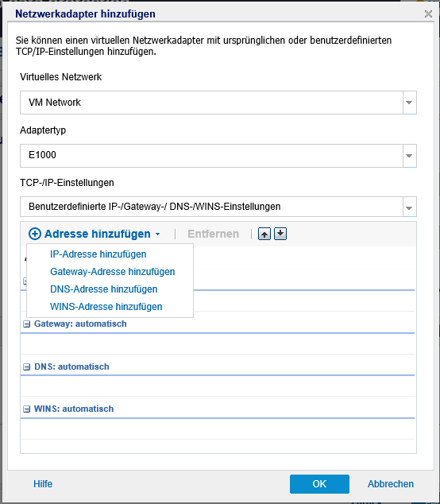The width and height of the screenshot is (440, 504).
Task: Choose Gateway-Adresse hinzufügen
Action: point(113,272)
